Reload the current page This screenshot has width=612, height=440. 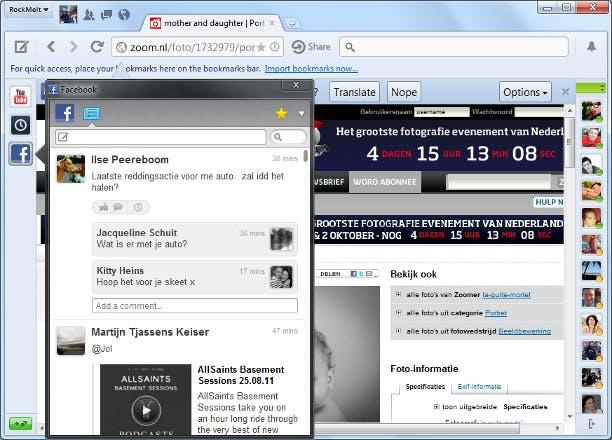97,47
